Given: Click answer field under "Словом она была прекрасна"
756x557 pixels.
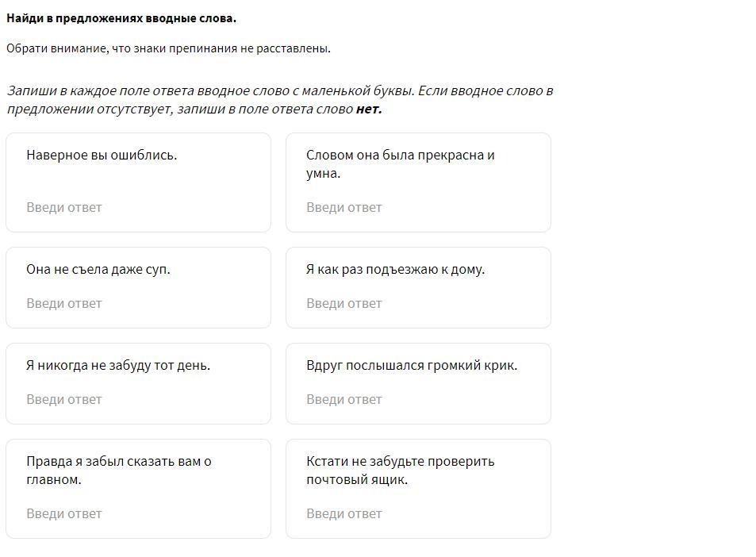Looking at the screenshot, I should click(418, 207).
